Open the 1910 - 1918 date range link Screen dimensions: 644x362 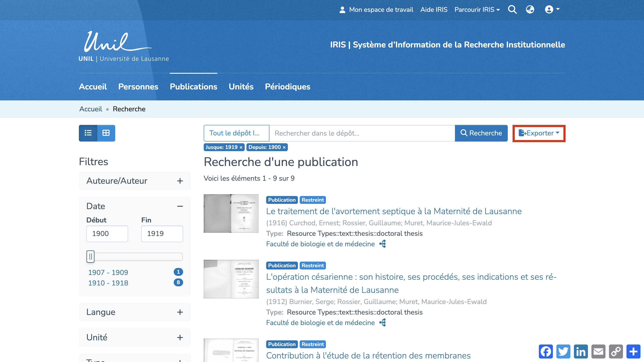[x=108, y=283]
